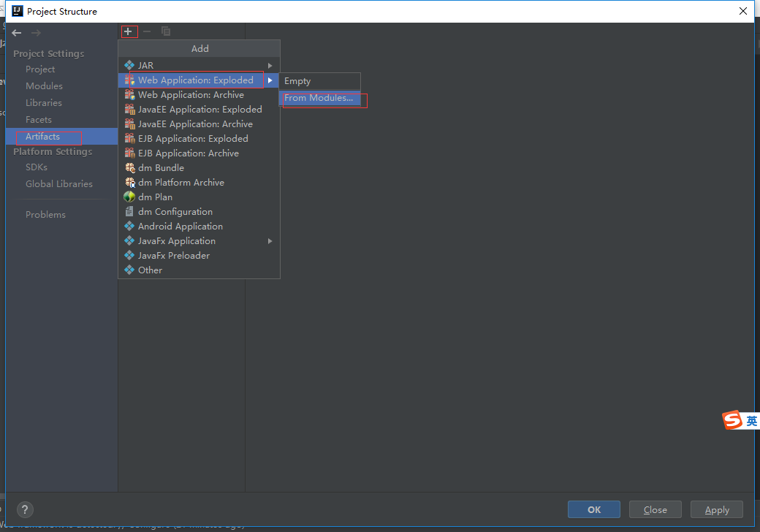The height and width of the screenshot is (532, 760).
Task: Click the Close button at the bottom
Action: (x=655, y=510)
